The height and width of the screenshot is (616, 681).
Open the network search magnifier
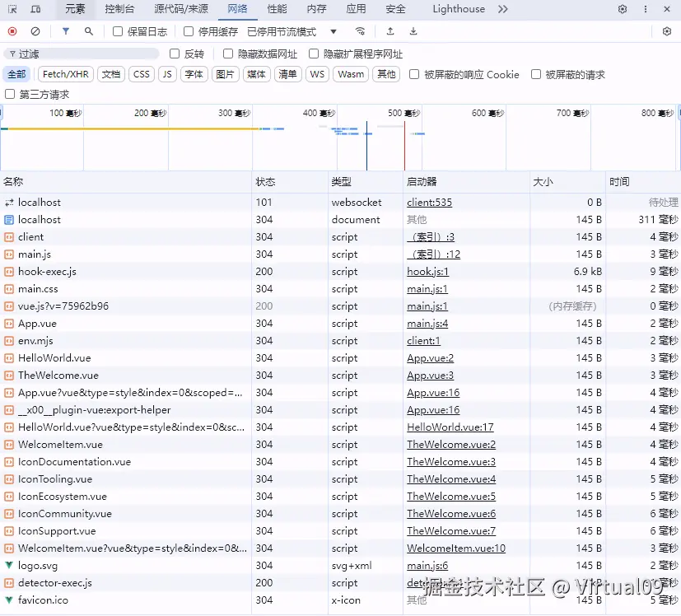[x=89, y=31]
